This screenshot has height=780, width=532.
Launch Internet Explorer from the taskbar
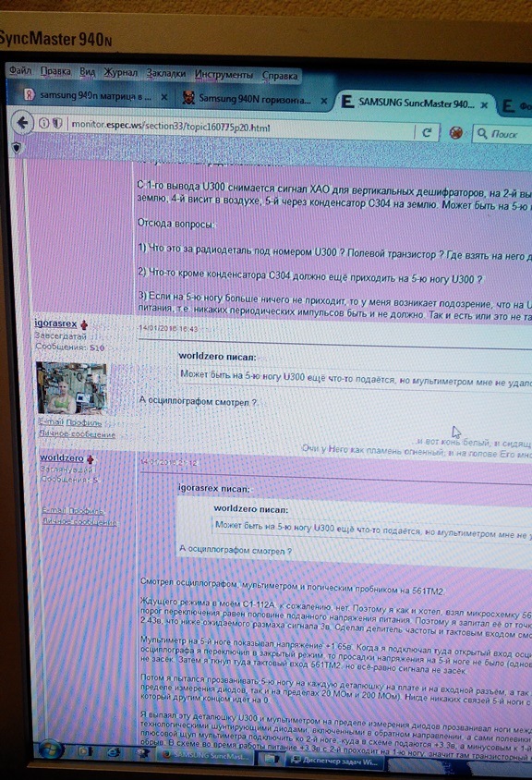click(x=113, y=752)
